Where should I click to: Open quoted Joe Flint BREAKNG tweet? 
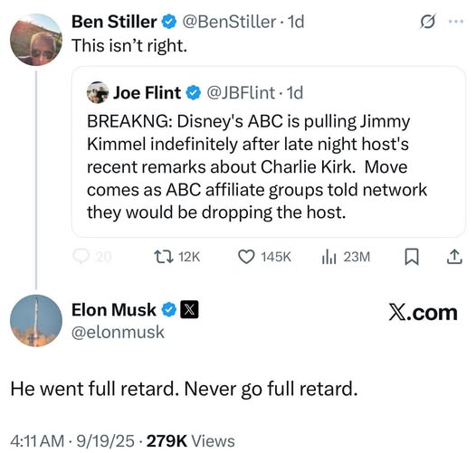tap(269, 152)
